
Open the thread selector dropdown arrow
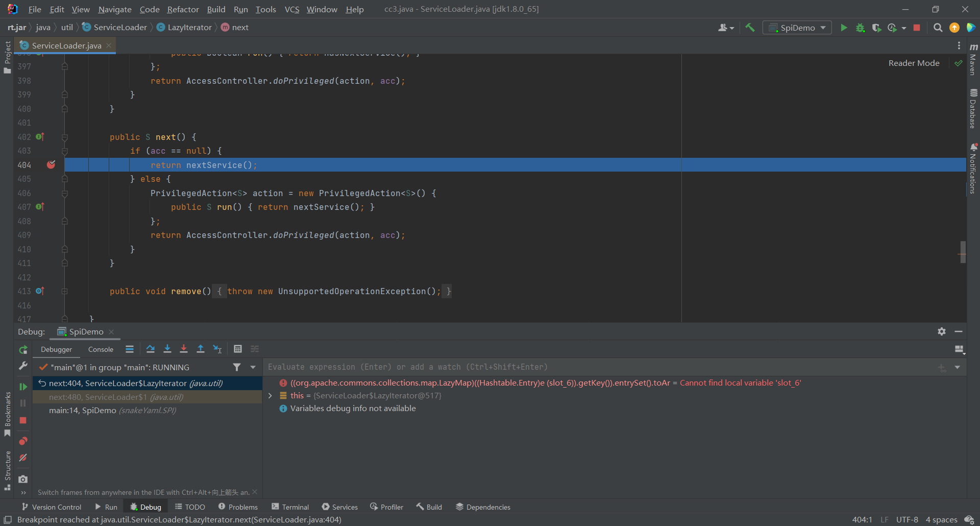pyautogui.click(x=253, y=367)
